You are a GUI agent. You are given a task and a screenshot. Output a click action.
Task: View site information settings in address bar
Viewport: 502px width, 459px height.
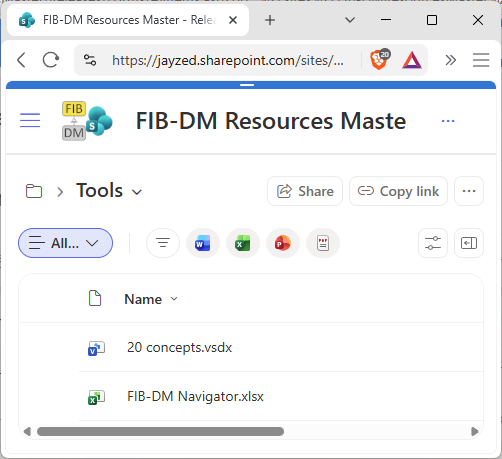click(x=90, y=60)
